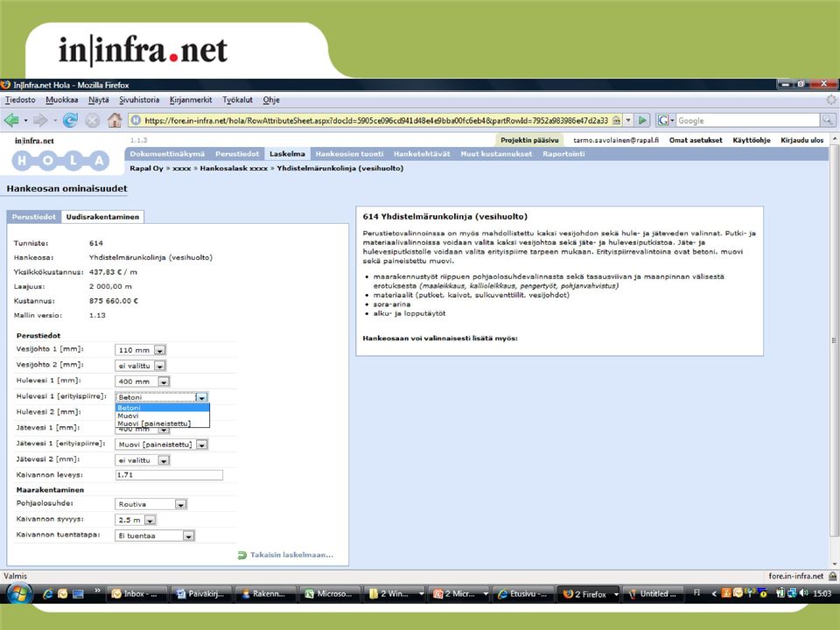Click the Hankosalask xxxx breadcrumb link
The width and height of the screenshot is (840, 630).
[234, 168]
